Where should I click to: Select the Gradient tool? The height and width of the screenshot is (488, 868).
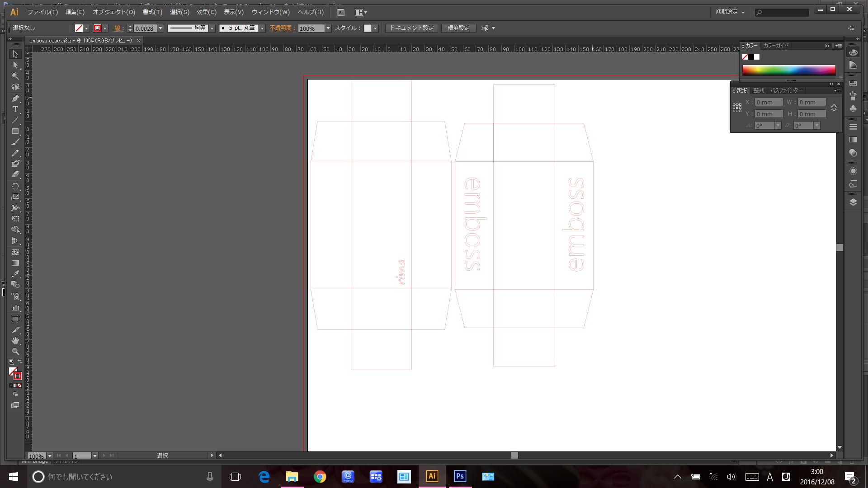tap(15, 263)
